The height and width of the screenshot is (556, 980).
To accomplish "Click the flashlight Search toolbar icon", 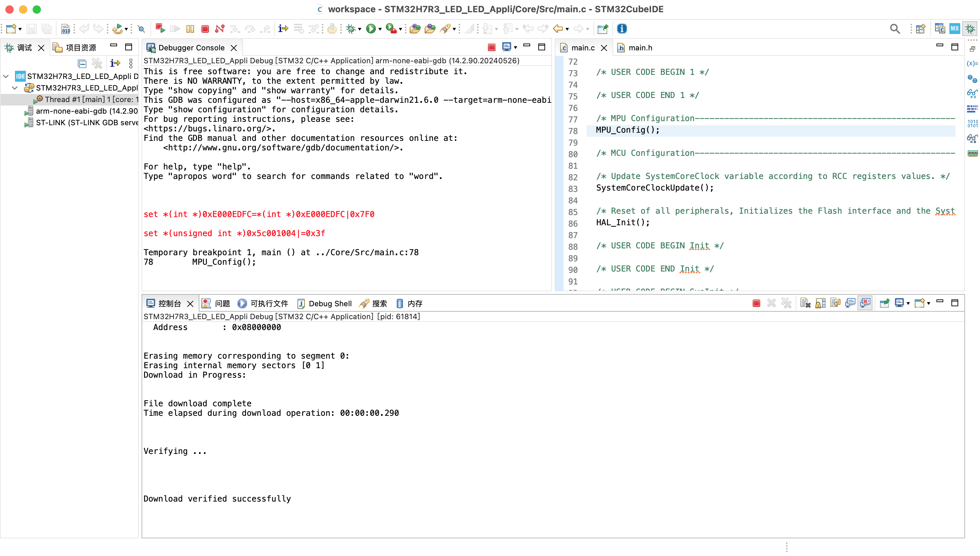I will (445, 29).
